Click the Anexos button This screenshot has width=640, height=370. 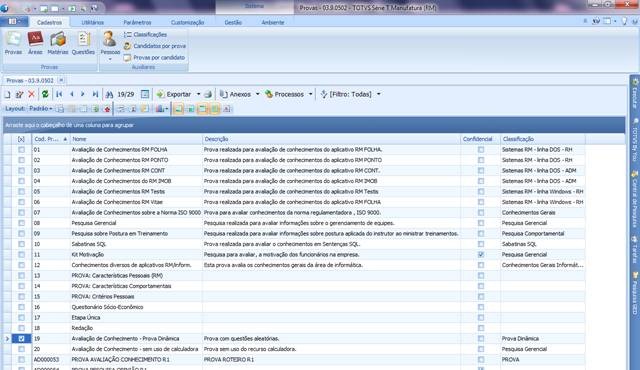click(x=235, y=94)
